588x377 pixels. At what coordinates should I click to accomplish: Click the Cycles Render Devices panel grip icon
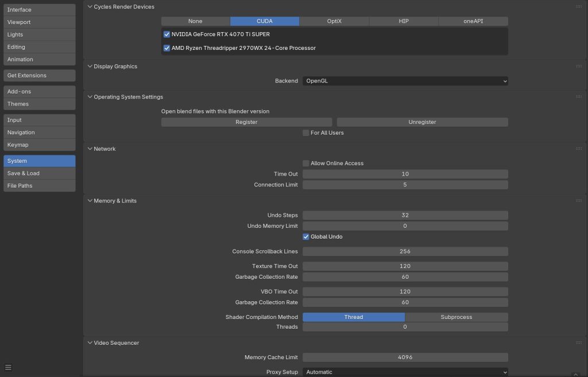click(x=579, y=7)
